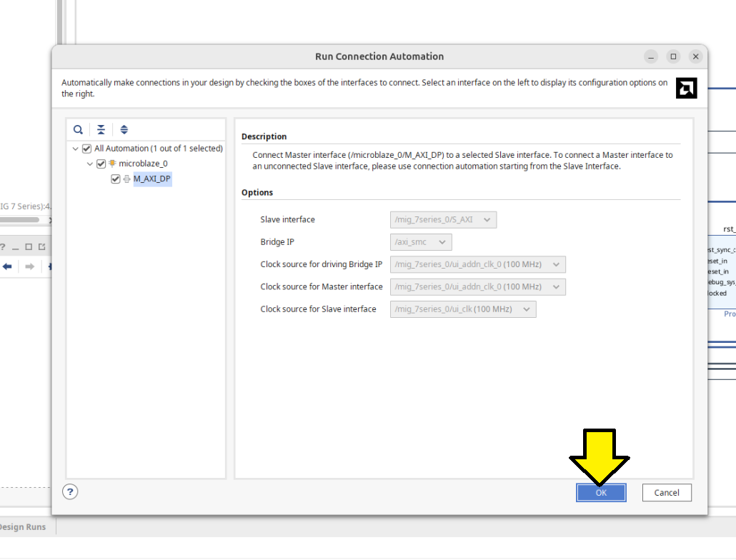Toggle the All Automation checkbox
736x560 pixels.
(x=87, y=149)
